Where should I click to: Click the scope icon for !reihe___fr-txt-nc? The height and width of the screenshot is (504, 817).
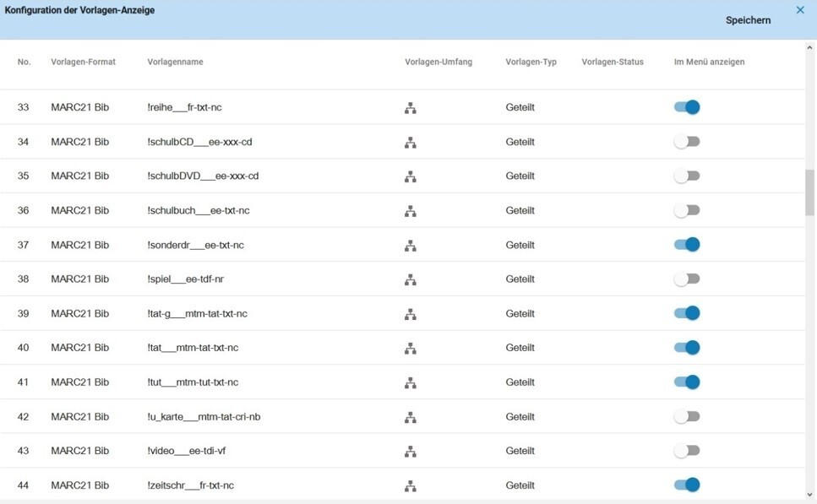click(x=411, y=108)
